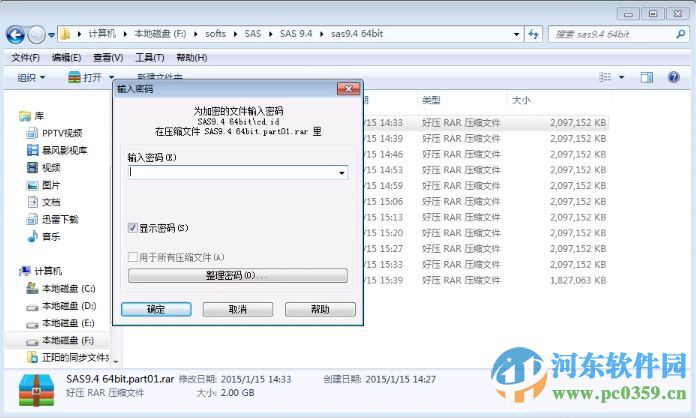Click the Explorer back navigation arrow
The width and height of the screenshot is (696, 418).
pyautogui.click(x=15, y=35)
